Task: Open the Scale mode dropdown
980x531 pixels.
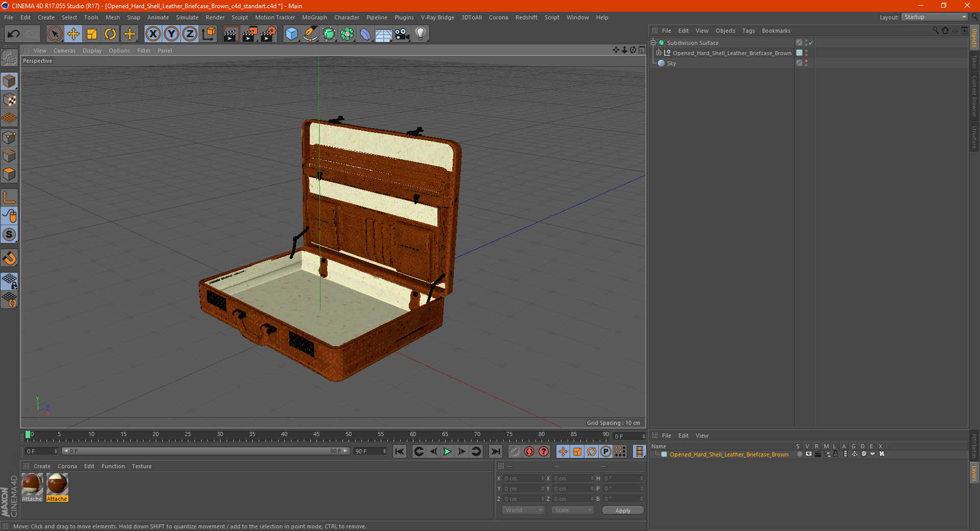Action: click(572, 510)
